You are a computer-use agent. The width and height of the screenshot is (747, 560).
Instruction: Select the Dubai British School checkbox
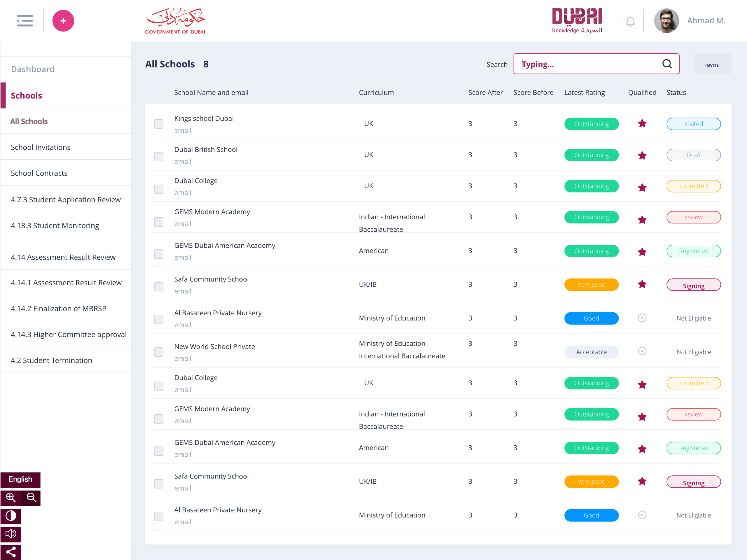(x=159, y=156)
